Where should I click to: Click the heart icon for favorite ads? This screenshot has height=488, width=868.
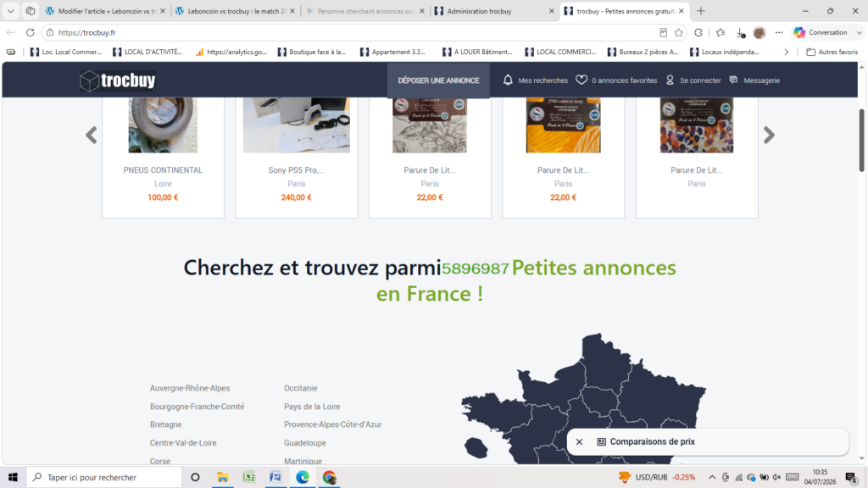click(581, 80)
